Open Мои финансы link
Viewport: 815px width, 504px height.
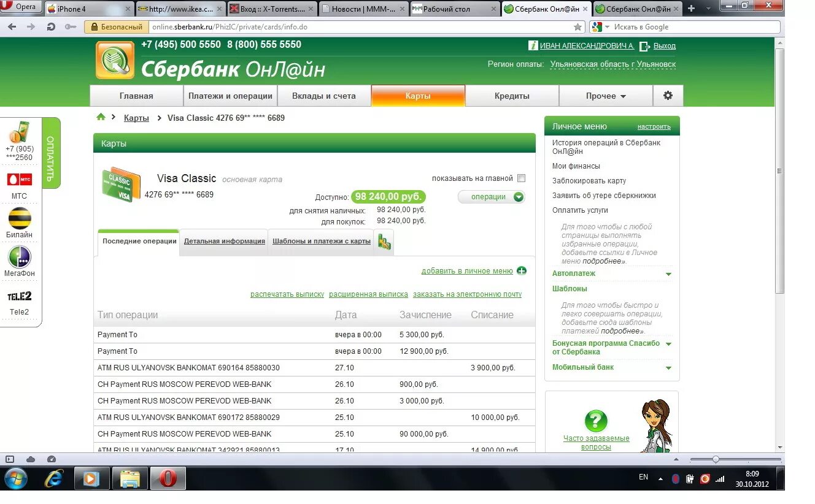[x=576, y=166]
